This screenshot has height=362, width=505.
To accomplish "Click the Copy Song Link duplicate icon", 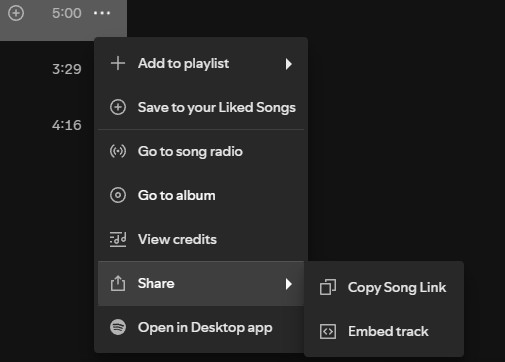I will point(328,287).
